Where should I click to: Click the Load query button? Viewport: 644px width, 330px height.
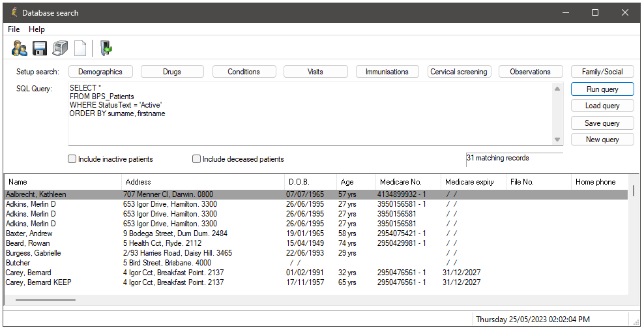(602, 106)
